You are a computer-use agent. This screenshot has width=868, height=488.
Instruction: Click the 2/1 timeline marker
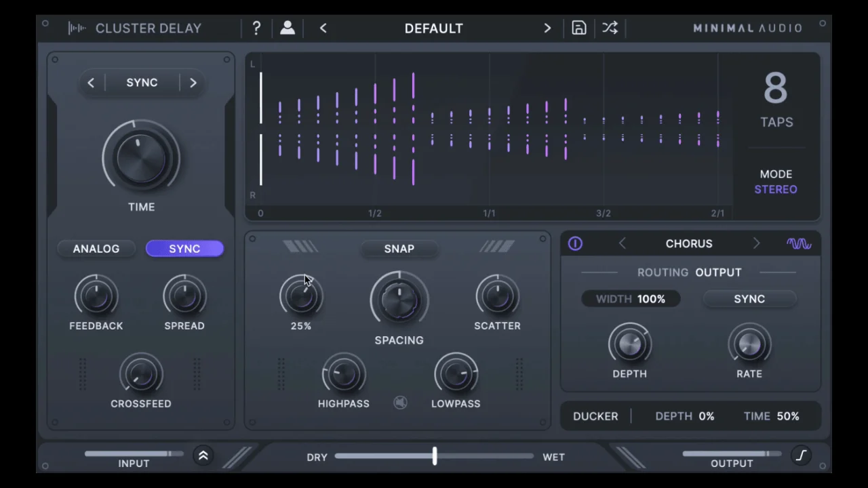[717, 213]
